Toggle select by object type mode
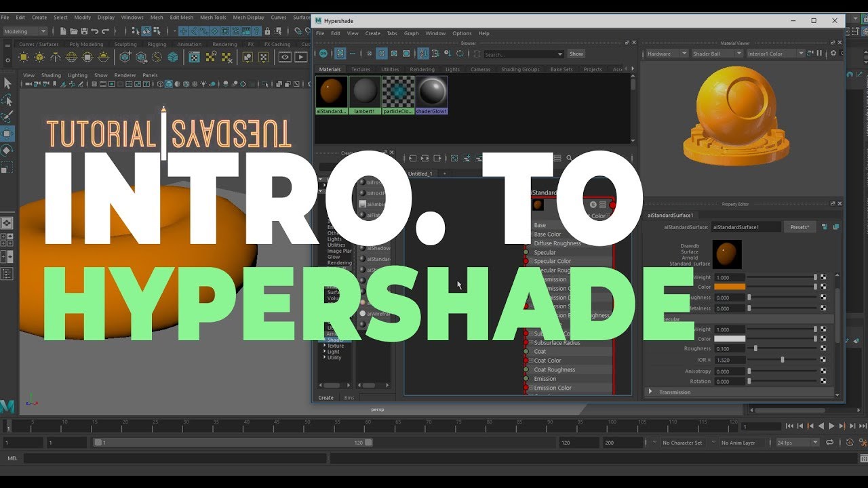The width and height of the screenshot is (868, 488). pos(146,31)
